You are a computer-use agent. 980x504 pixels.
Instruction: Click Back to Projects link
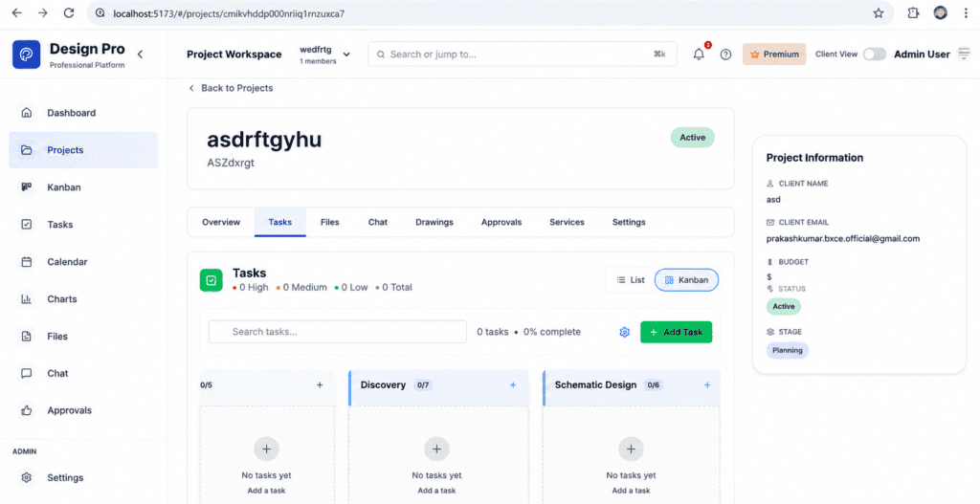click(x=231, y=88)
